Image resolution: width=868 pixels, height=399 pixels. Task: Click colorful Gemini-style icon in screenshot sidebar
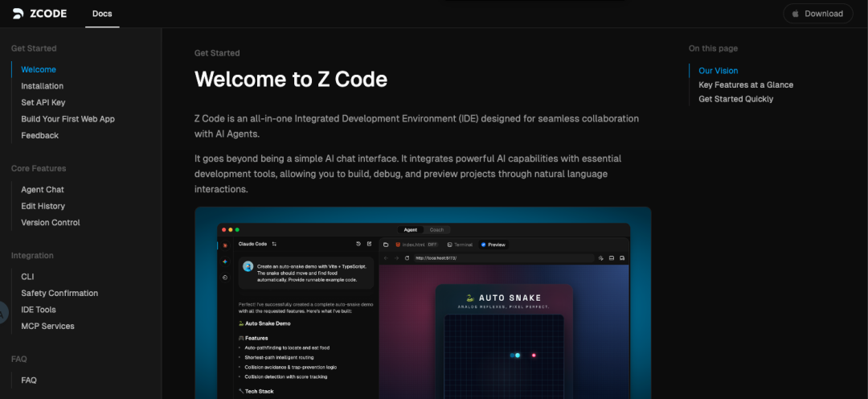[x=225, y=261]
